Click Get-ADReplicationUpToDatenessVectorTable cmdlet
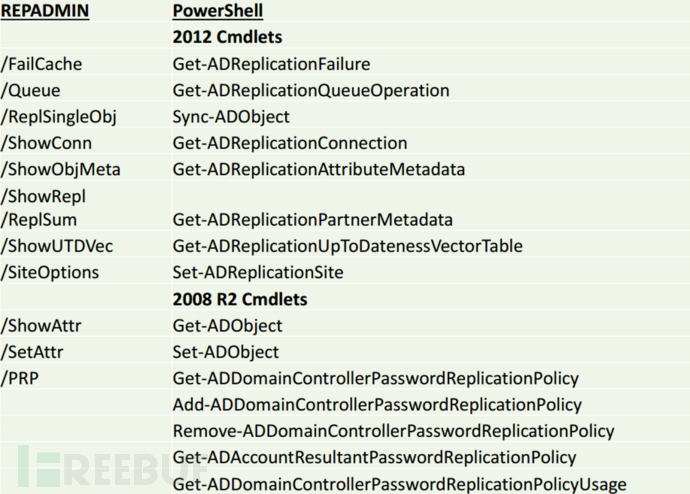This screenshot has height=494, width=690. tap(347, 246)
